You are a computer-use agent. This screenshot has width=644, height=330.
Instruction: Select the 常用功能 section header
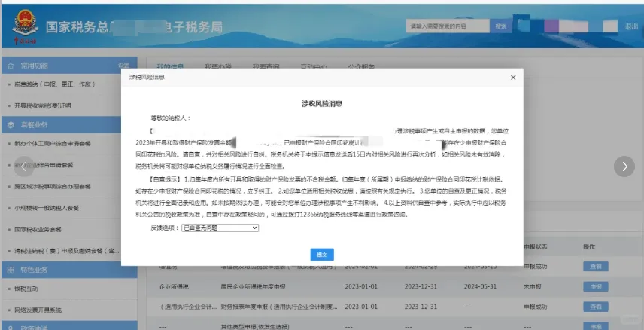click(69, 66)
